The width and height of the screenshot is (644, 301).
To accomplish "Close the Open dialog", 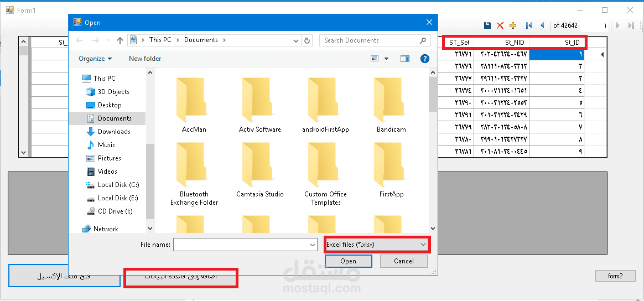I will click(429, 22).
